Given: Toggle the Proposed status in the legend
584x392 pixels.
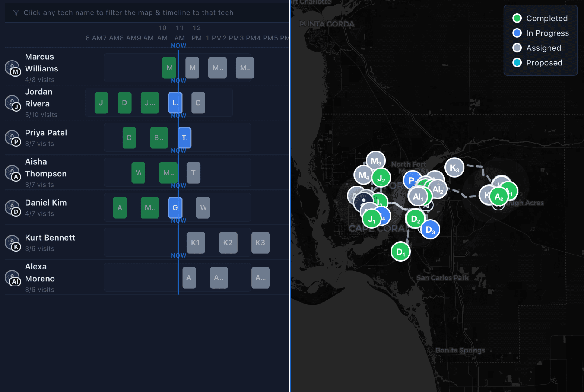Looking at the screenshot, I should [x=517, y=63].
